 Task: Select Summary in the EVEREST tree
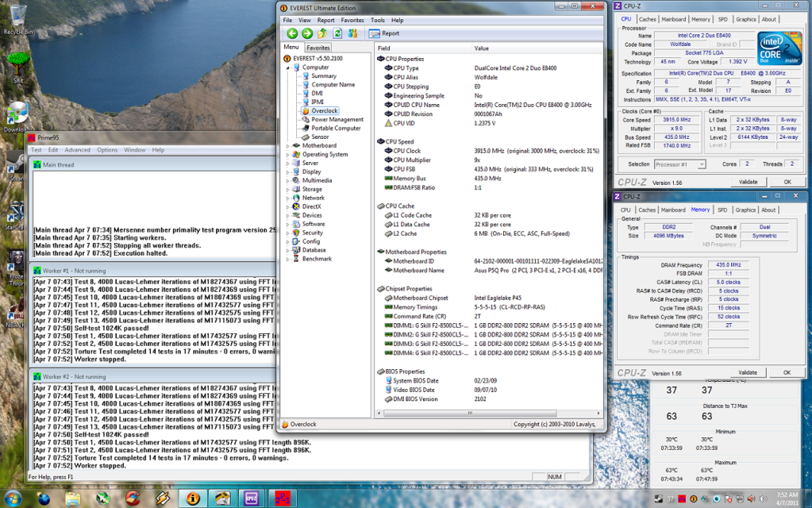pos(324,76)
